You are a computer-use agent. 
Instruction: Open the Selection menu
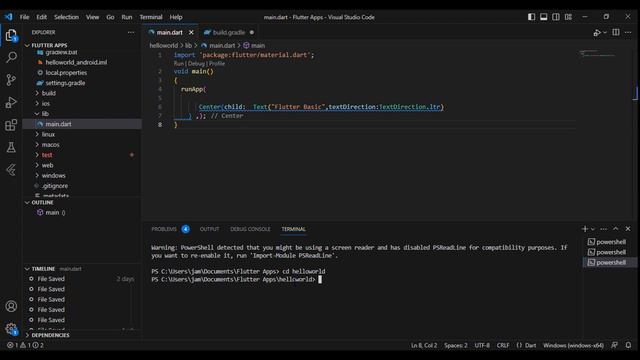[x=67, y=17]
